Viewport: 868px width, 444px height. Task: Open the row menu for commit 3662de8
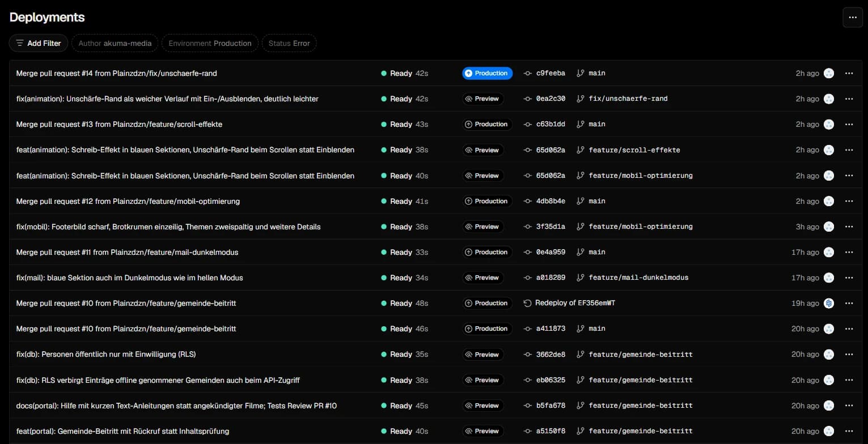(x=849, y=354)
